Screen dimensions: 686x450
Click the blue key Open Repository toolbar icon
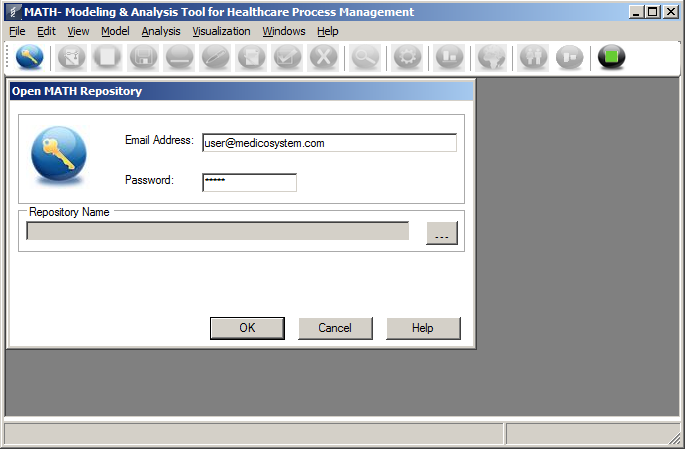click(x=30, y=57)
